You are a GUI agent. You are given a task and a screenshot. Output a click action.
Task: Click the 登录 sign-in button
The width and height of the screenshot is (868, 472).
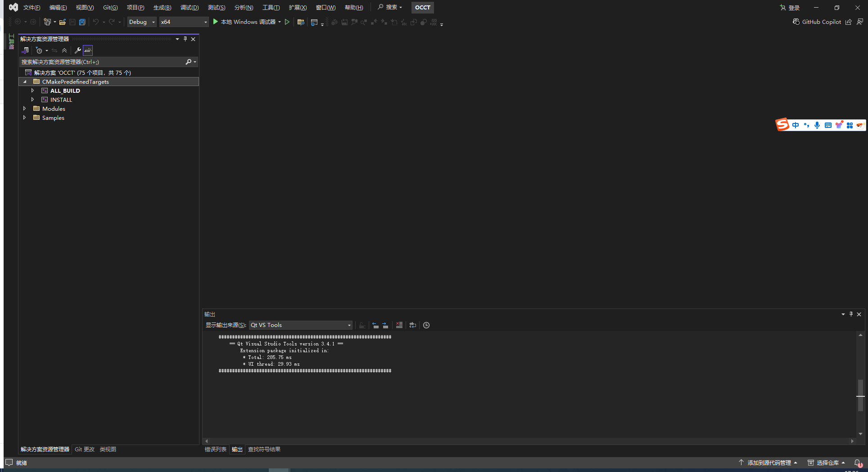tap(790, 8)
